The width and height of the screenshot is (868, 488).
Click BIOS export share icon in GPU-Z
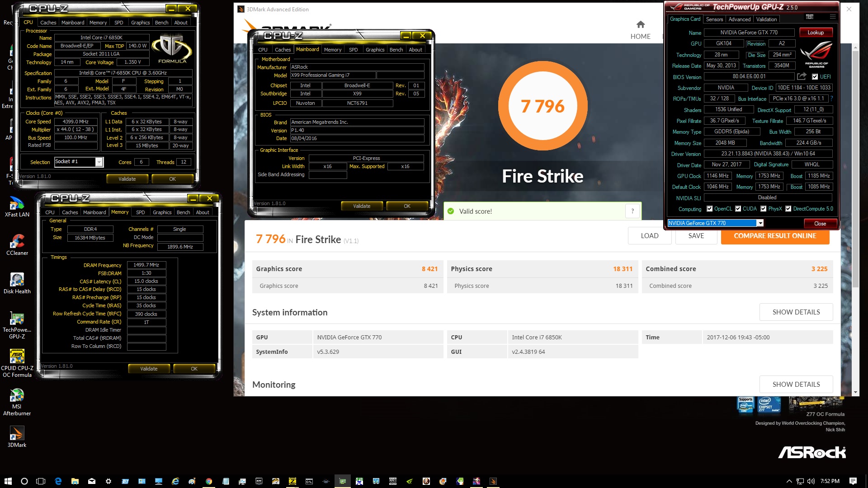[802, 76]
